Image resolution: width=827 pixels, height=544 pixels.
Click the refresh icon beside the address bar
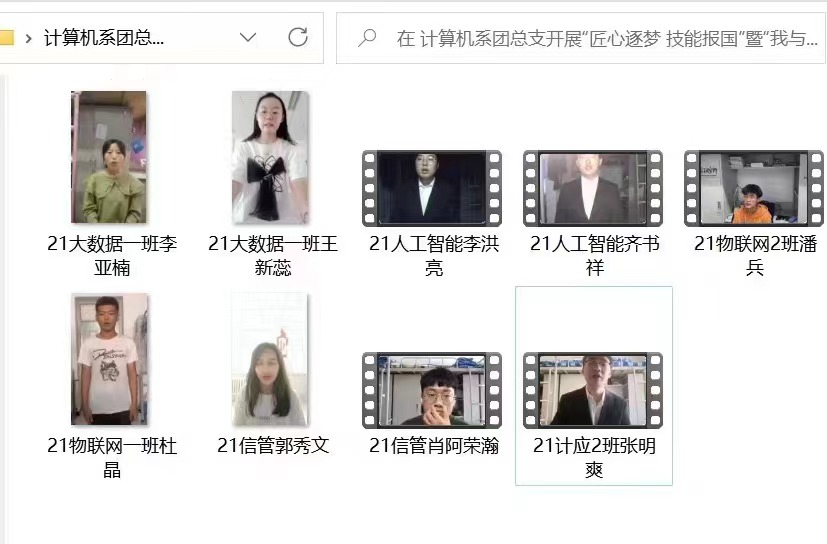point(297,38)
